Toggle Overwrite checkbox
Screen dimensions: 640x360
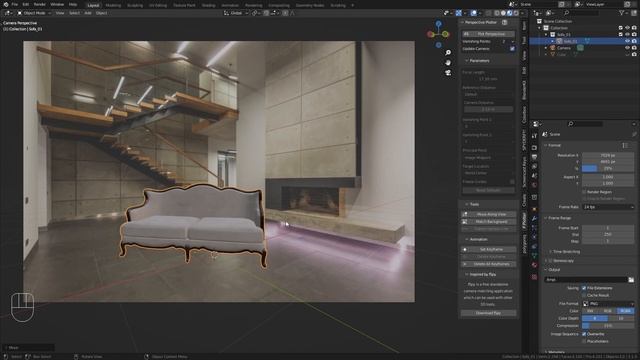[584, 334]
